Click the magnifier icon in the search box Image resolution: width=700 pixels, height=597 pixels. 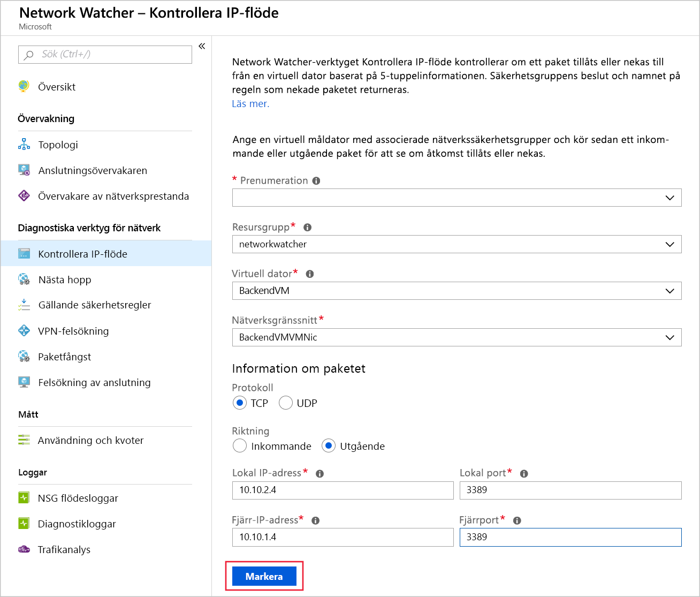pyautogui.click(x=29, y=55)
